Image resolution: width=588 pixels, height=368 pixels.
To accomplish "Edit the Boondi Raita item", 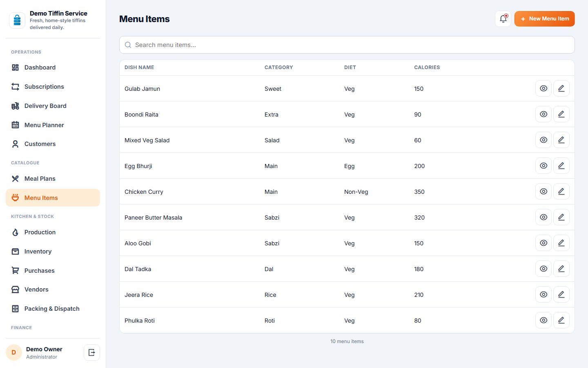I will click(561, 114).
